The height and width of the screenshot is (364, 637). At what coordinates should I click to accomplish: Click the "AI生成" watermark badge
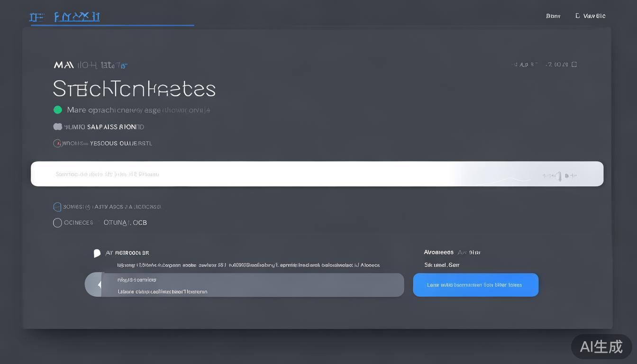pos(601,346)
